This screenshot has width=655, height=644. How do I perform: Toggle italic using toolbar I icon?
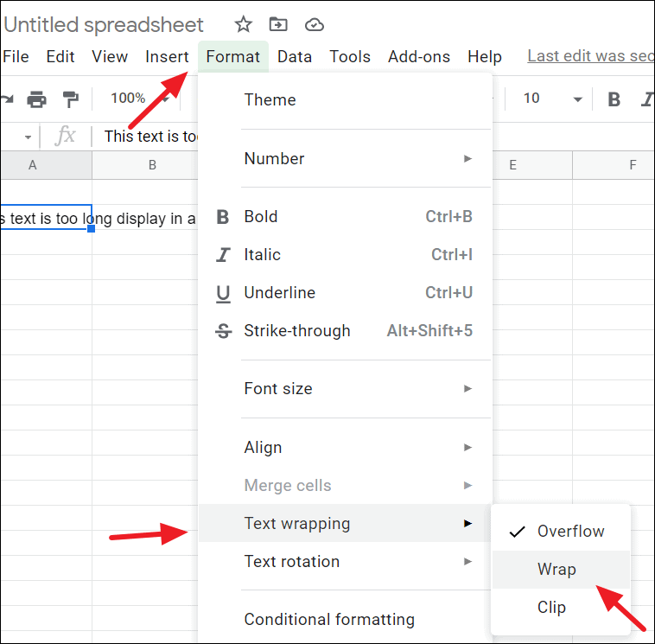pyautogui.click(x=647, y=99)
